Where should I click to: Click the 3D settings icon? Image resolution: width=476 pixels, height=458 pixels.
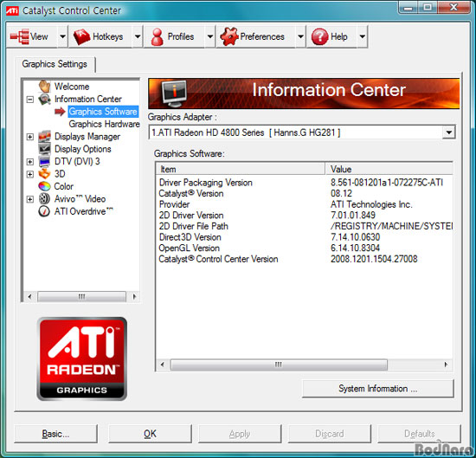(x=45, y=174)
